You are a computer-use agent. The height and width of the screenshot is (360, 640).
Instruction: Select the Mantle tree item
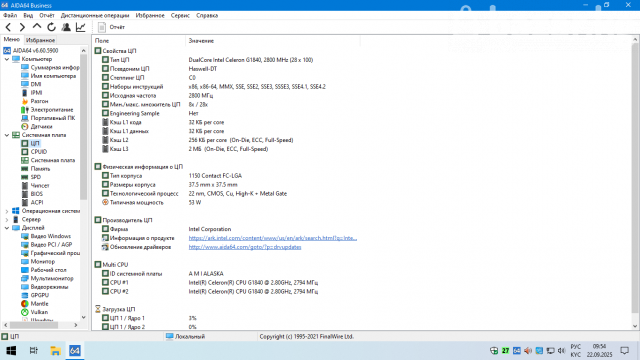35,304
